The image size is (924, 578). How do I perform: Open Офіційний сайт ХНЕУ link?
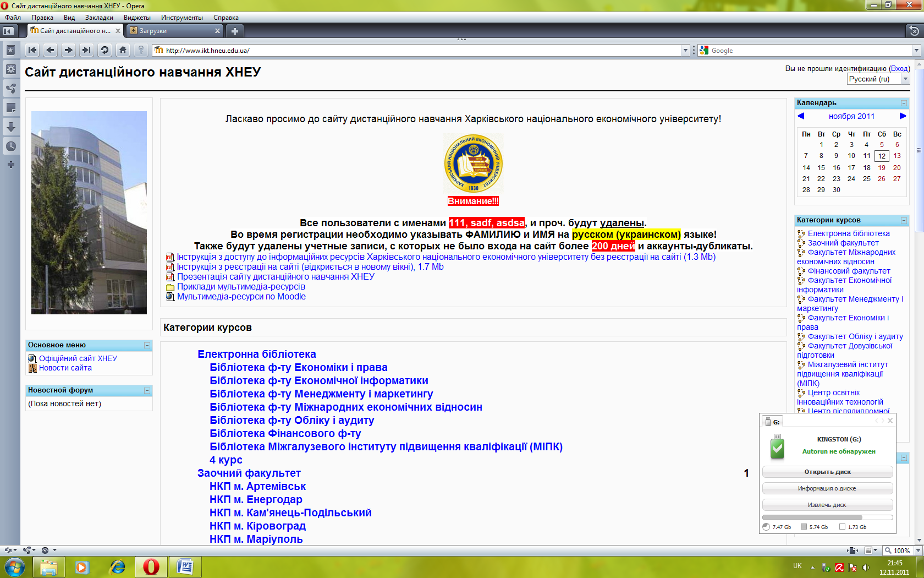[x=78, y=358]
